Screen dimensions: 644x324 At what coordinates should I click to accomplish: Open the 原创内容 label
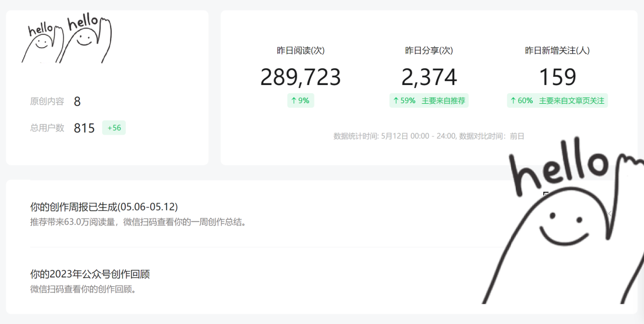pyautogui.click(x=47, y=101)
